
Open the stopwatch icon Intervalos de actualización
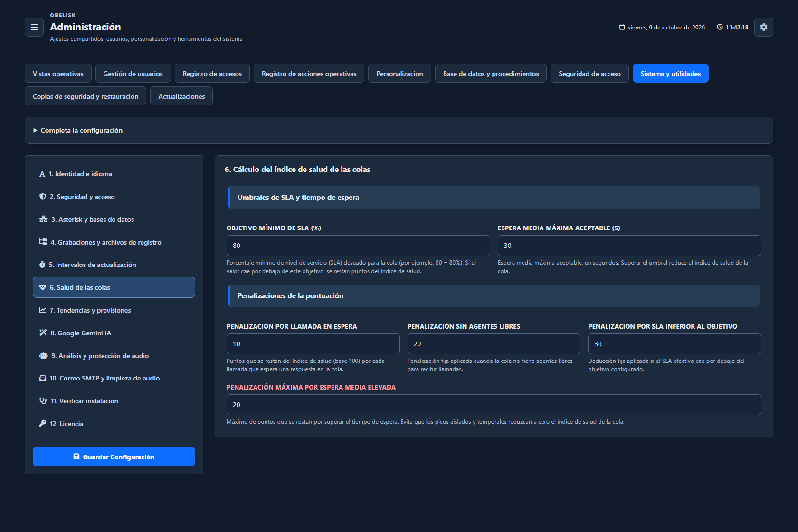[x=42, y=265]
